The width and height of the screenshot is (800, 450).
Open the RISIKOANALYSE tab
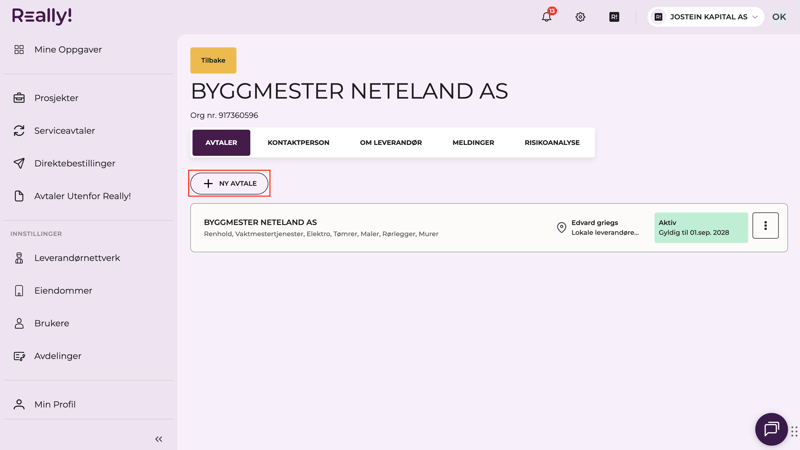[x=552, y=142]
